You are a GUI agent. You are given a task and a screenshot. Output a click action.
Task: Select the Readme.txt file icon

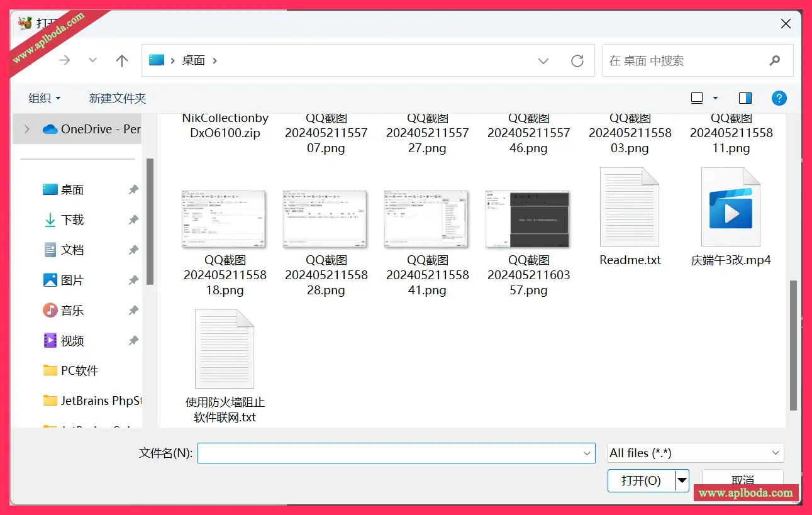pos(630,208)
